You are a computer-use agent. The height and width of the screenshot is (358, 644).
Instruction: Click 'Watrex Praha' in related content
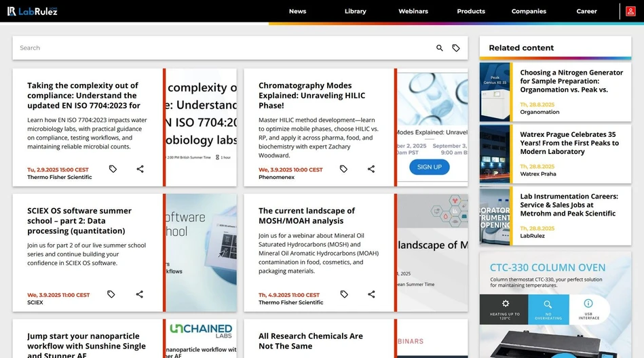538,174
